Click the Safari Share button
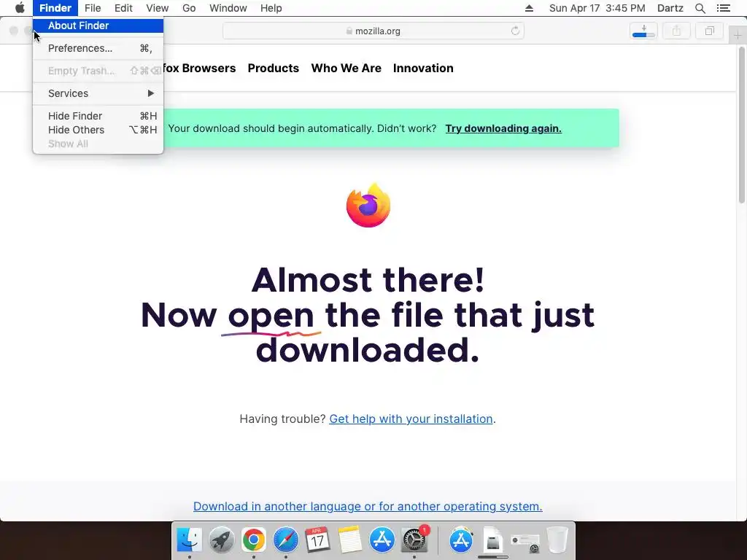 click(676, 31)
